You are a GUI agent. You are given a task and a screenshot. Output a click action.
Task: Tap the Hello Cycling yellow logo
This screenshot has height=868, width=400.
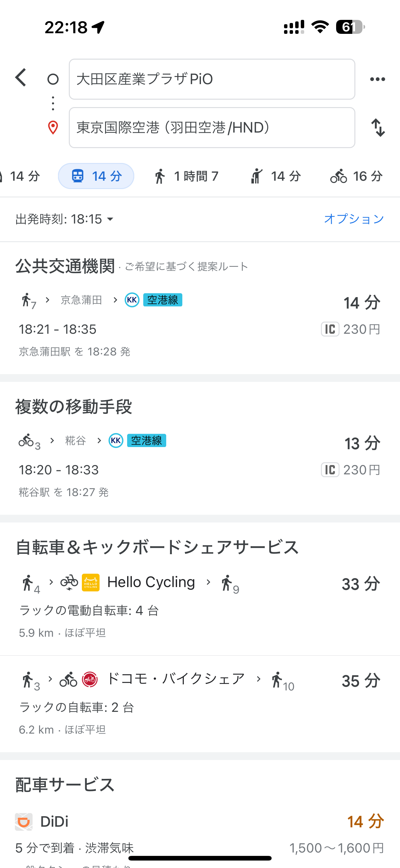pos(91,582)
